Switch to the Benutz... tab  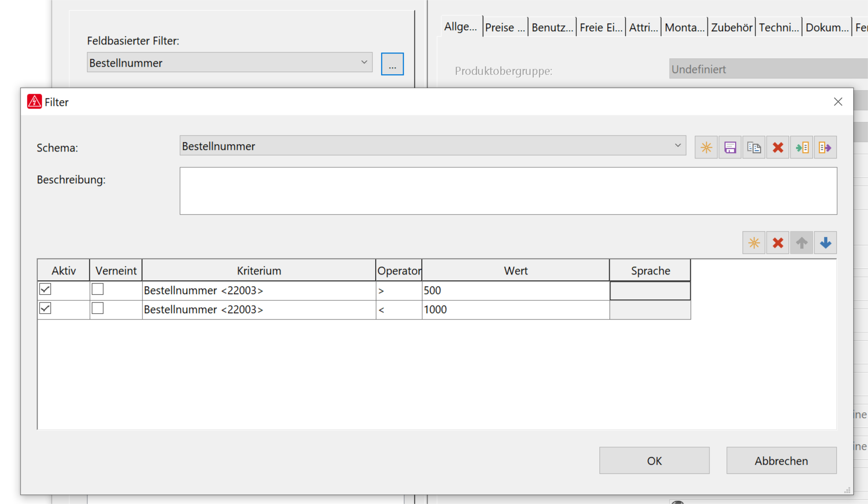point(552,28)
